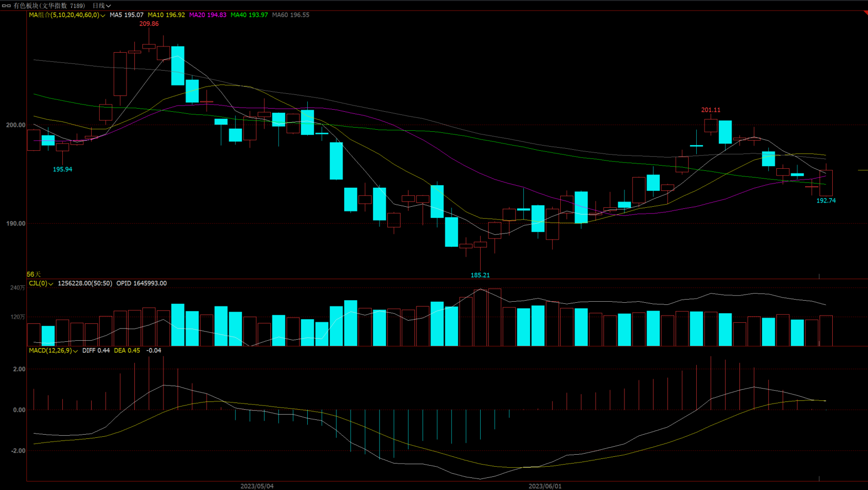This screenshot has width=868, height=490.
Task: Click the OPID 1645993.00 open interest value
Action: coord(142,284)
